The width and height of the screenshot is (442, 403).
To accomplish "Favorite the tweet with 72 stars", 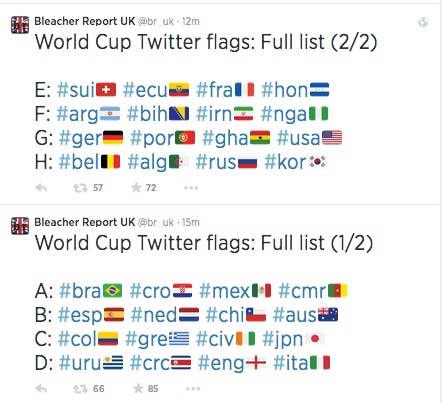I will (136, 187).
